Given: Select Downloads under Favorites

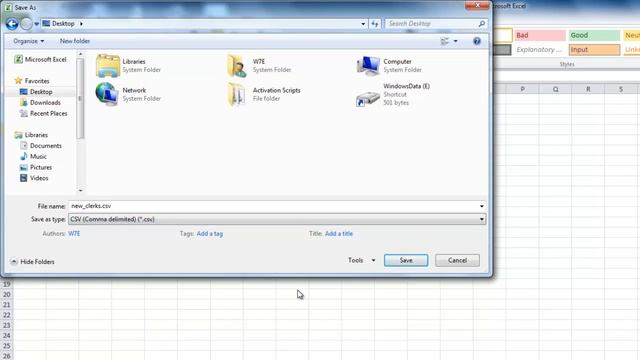Looking at the screenshot, I should [40, 102].
